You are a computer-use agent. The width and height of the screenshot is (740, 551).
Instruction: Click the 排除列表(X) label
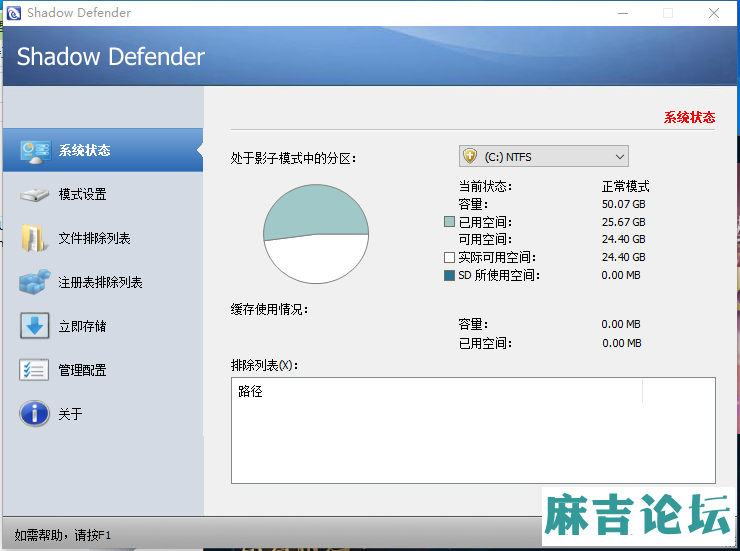[x=264, y=365]
